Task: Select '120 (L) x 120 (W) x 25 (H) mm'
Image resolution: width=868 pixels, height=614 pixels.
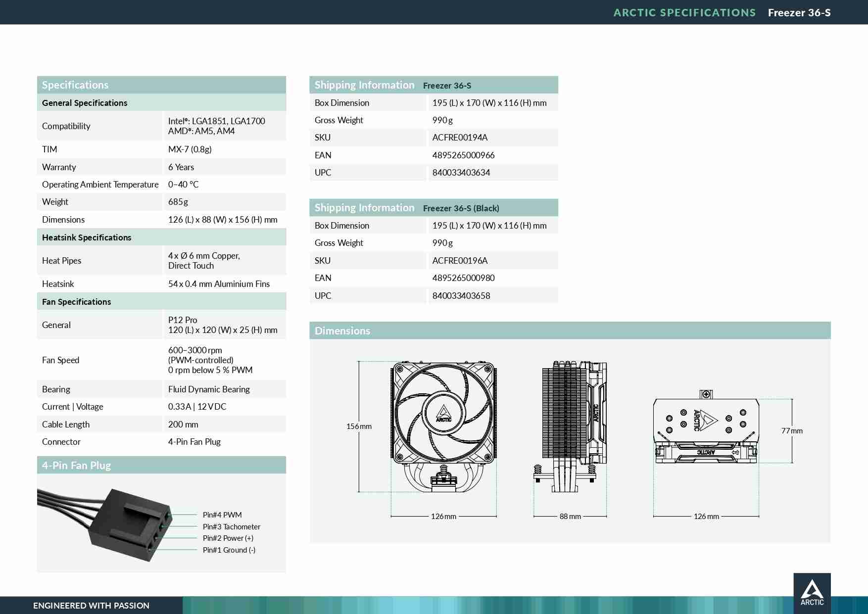Action: tap(223, 330)
